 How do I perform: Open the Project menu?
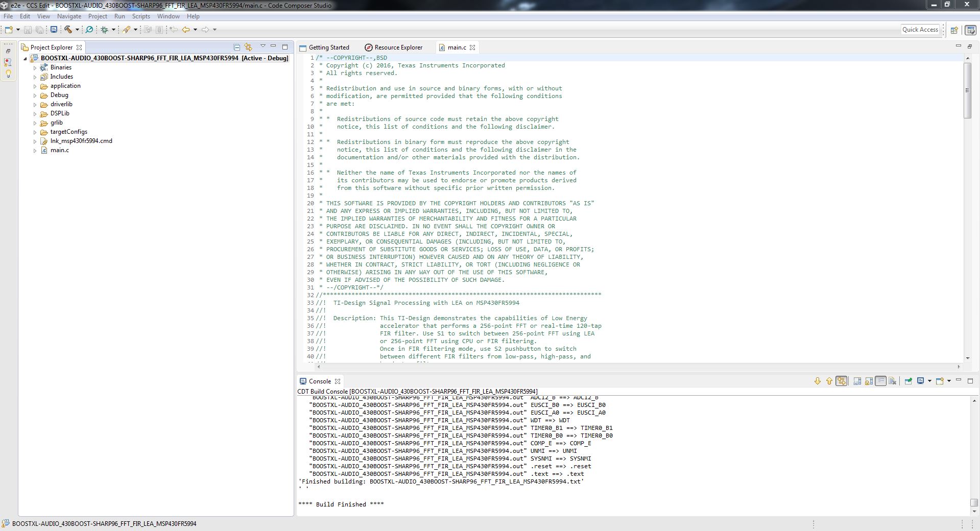[98, 16]
